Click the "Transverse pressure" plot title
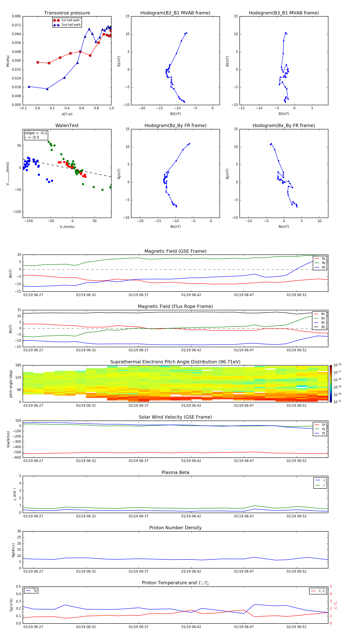 pyautogui.click(x=67, y=13)
